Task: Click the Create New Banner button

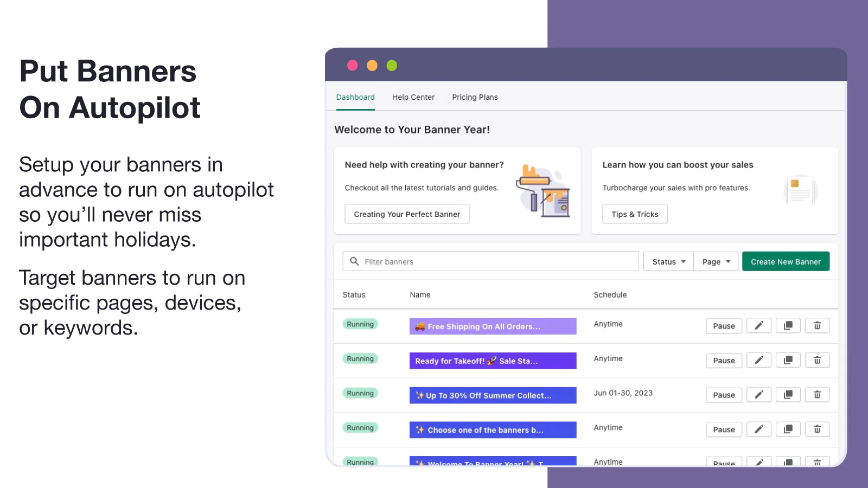Action: [x=786, y=261]
